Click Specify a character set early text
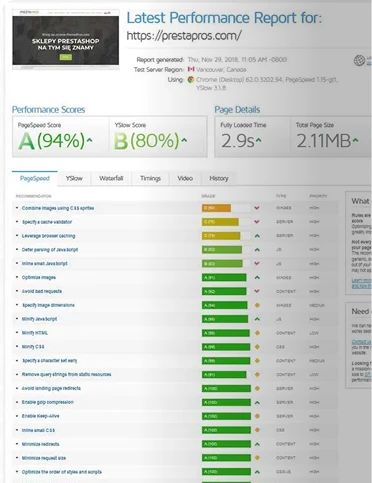The image size is (372, 483). pyautogui.click(x=49, y=361)
